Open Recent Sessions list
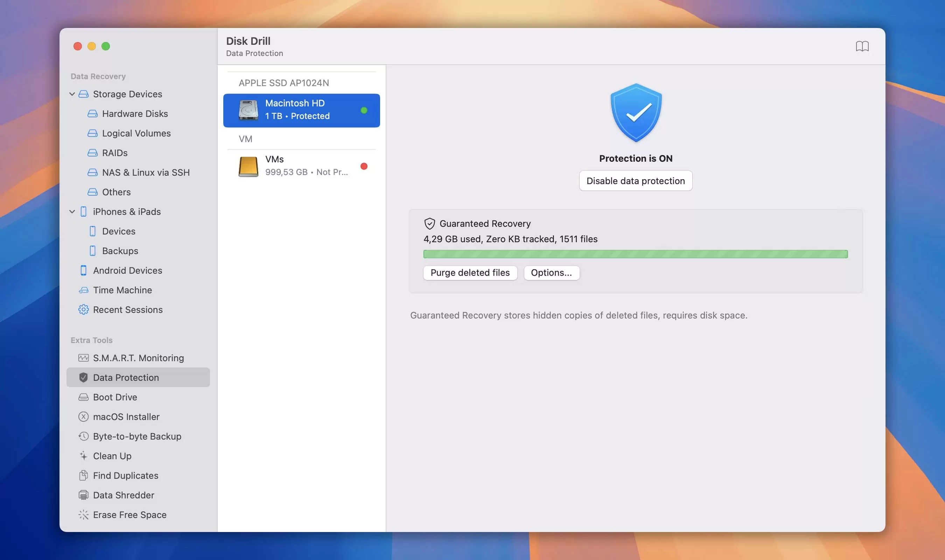This screenshot has height=560, width=945. pyautogui.click(x=128, y=310)
